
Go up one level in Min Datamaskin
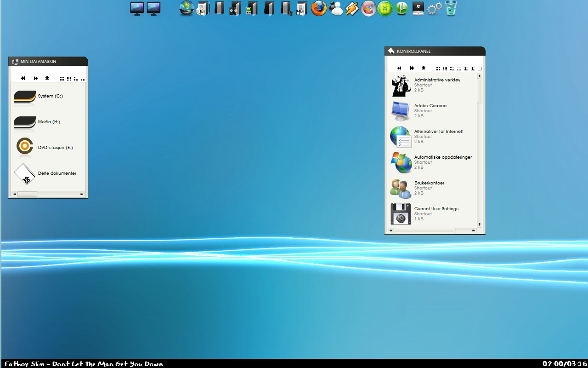47,78
